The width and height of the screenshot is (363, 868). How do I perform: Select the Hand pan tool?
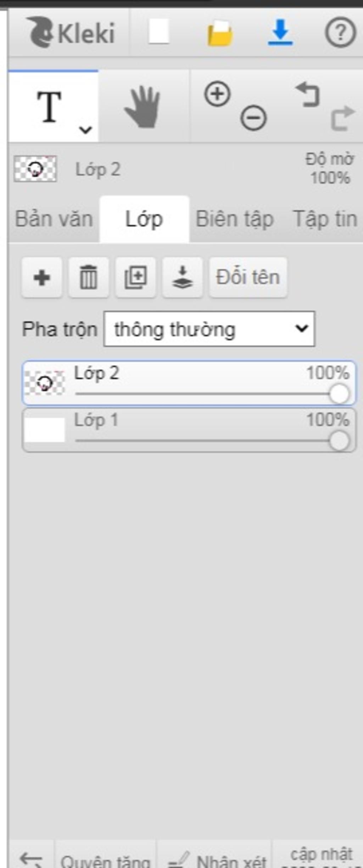point(143,106)
